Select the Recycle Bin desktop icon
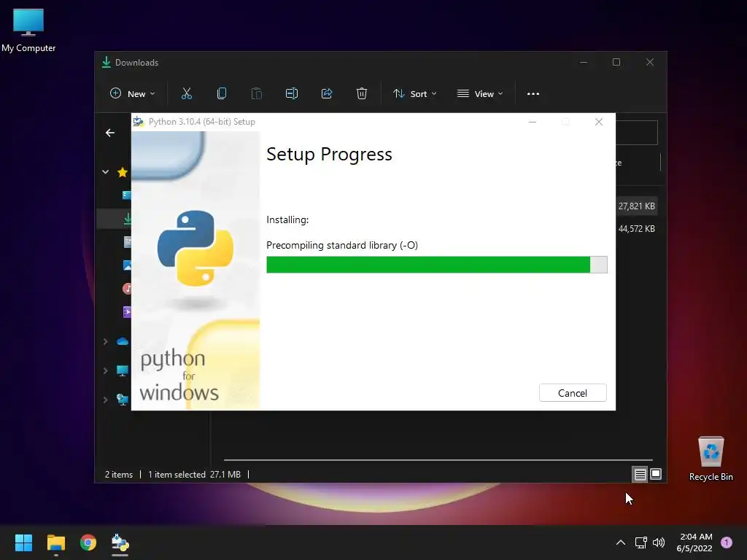The height and width of the screenshot is (560, 747). (711, 459)
